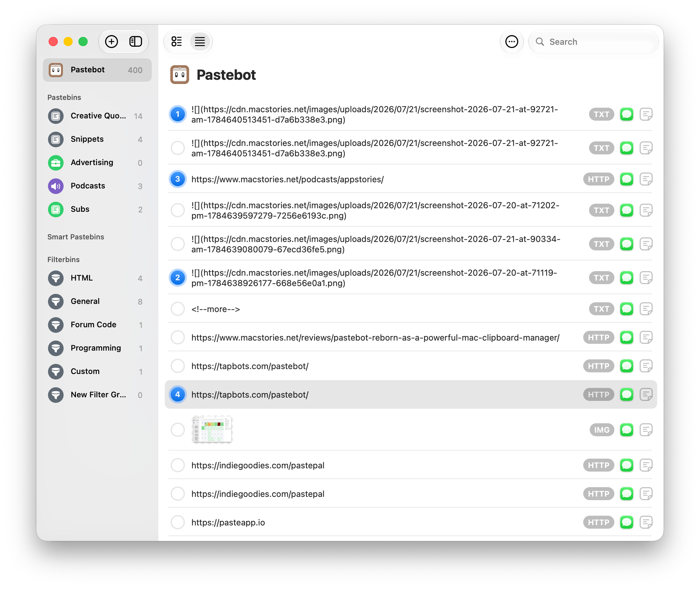The width and height of the screenshot is (700, 589).
Task: Click inside the Search field
Action: (x=593, y=42)
